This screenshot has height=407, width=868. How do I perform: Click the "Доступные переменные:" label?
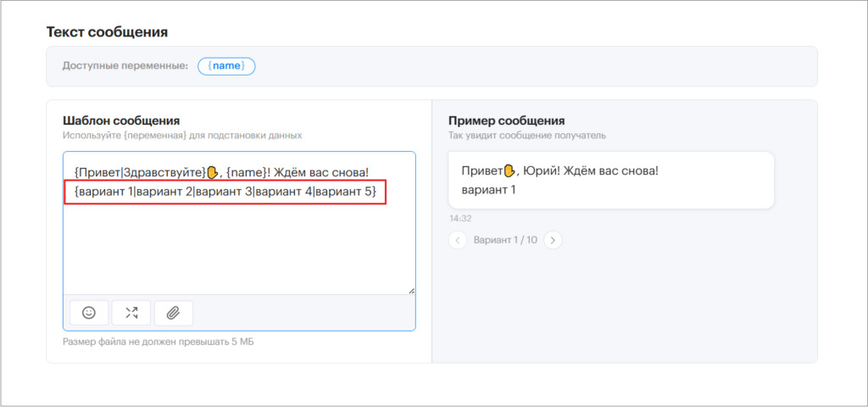click(x=125, y=66)
